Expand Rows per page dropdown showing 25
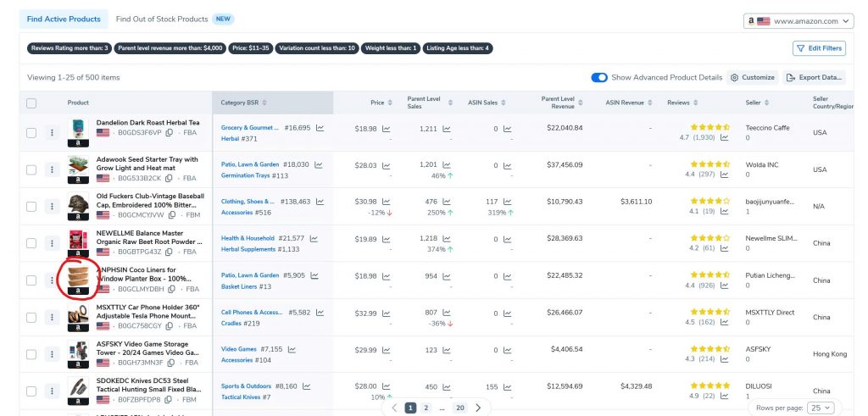Image resolution: width=868 pixels, height=416 pixels. [x=821, y=408]
